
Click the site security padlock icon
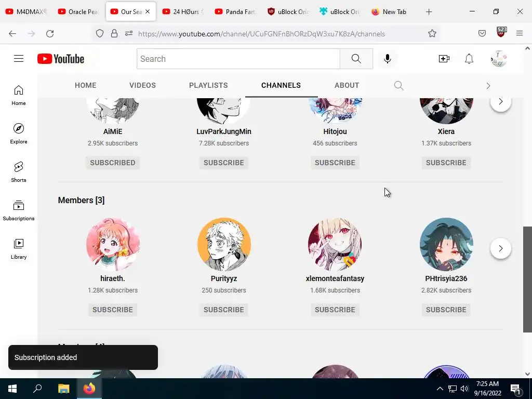(114, 34)
